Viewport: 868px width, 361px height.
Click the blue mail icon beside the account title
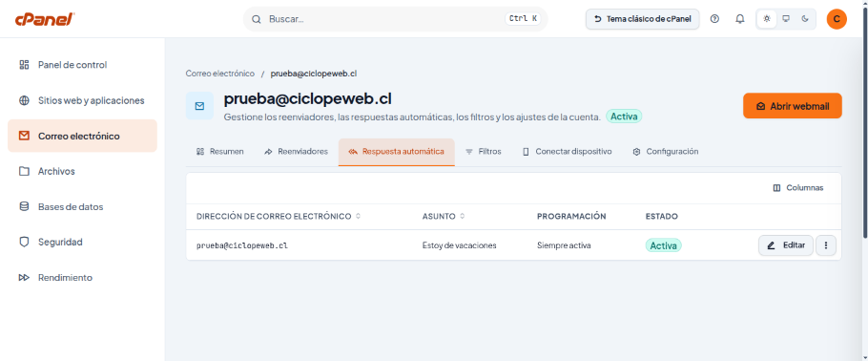click(x=200, y=106)
